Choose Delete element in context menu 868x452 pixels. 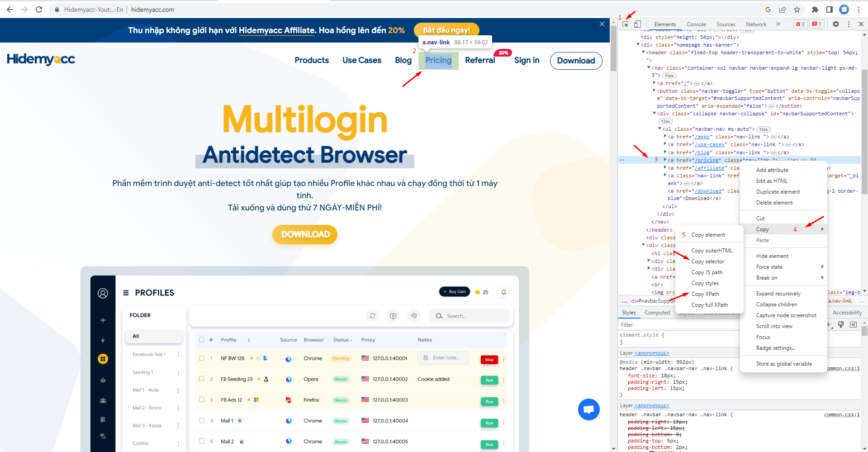coord(774,203)
